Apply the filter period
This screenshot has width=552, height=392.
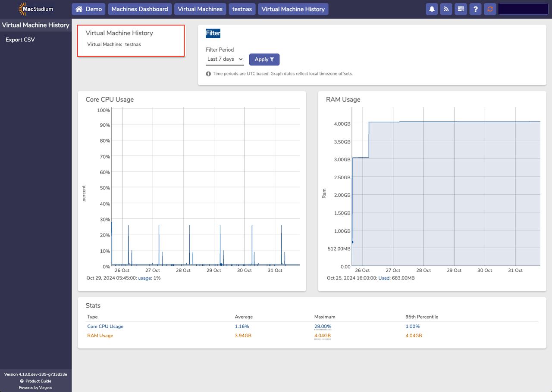[x=264, y=59]
